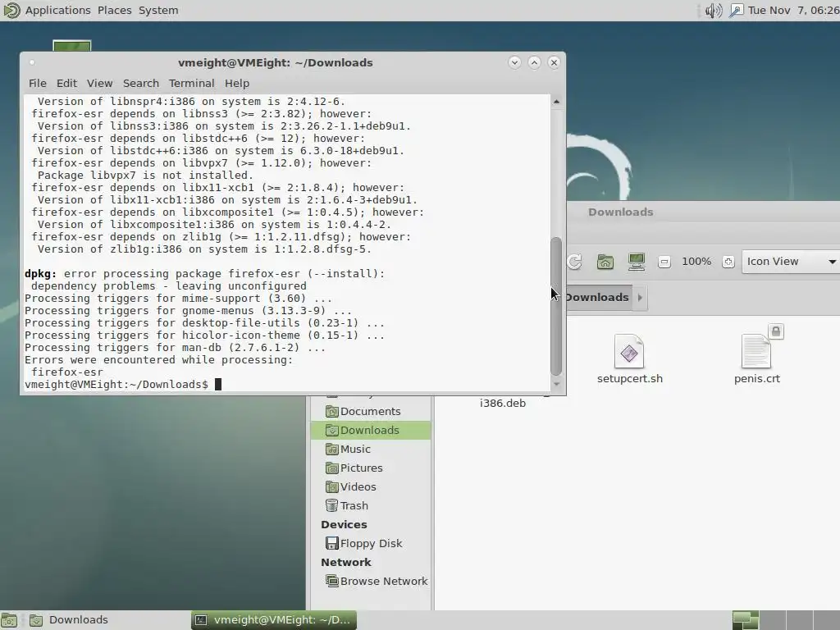840x630 pixels.
Task: Click the date and time clock
Action: 793,10
